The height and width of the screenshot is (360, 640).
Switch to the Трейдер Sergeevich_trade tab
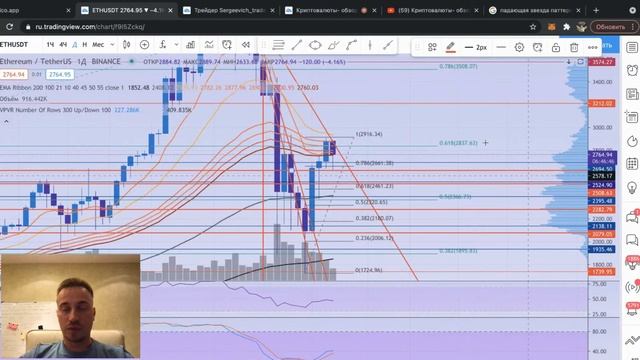click(229, 10)
